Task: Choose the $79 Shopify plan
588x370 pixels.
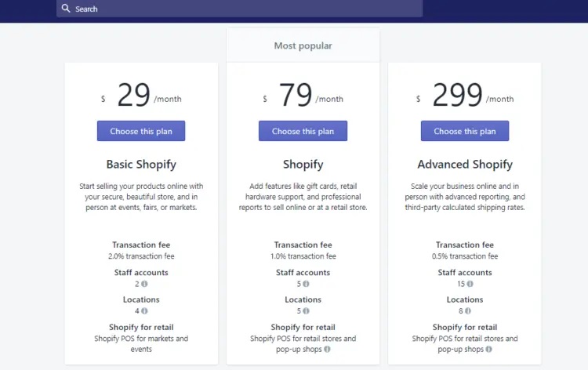Action: coord(303,131)
